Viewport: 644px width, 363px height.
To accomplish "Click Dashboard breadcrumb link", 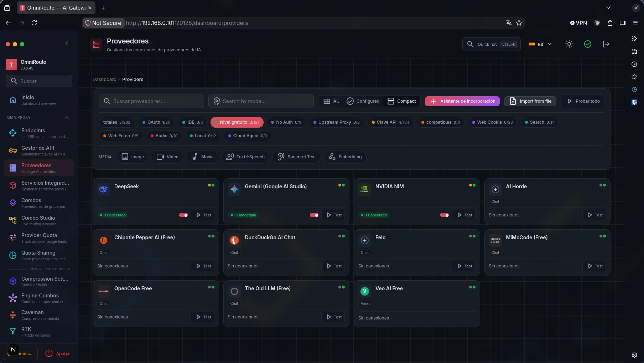I will click(104, 80).
